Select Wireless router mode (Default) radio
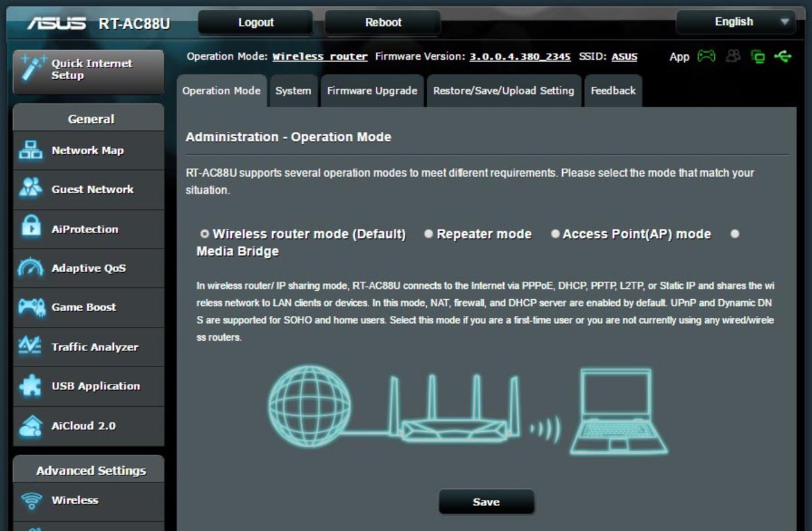This screenshot has width=812, height=531. (x=205, y=234)
